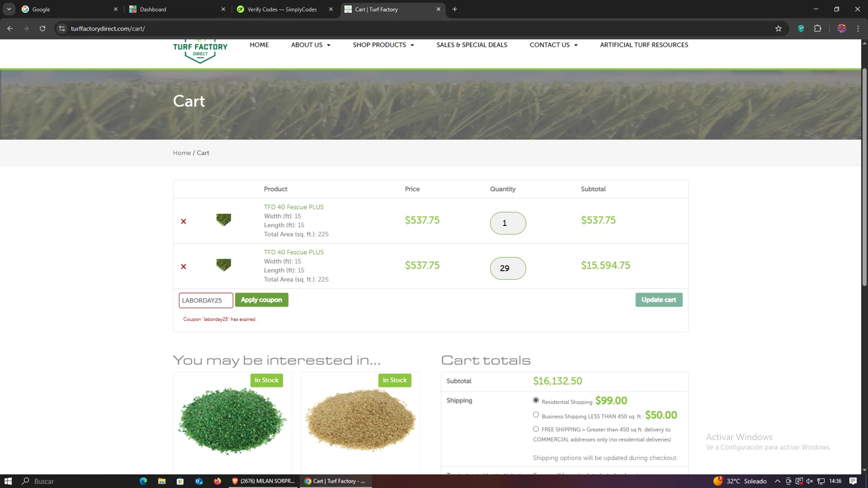Follow the Home breadcrumb link
The width and height of the screenshot is (868, 488).
click(182, 153)
